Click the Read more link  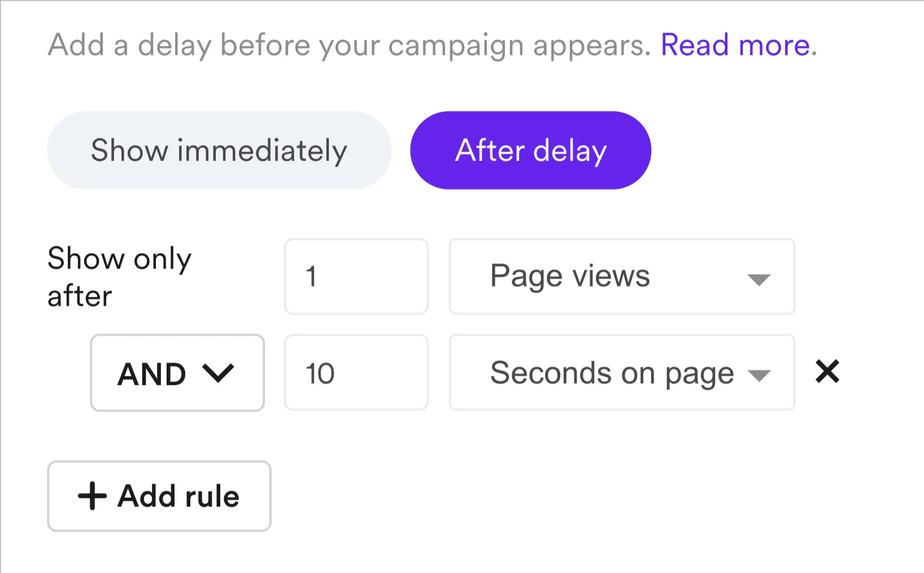735,45
